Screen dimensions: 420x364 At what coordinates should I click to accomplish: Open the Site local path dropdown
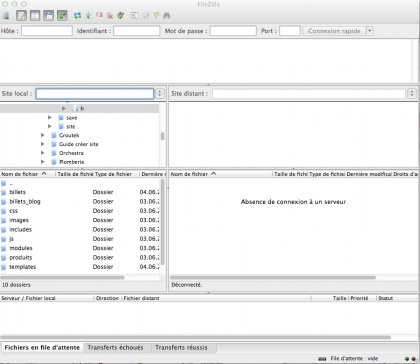[160, 94]
